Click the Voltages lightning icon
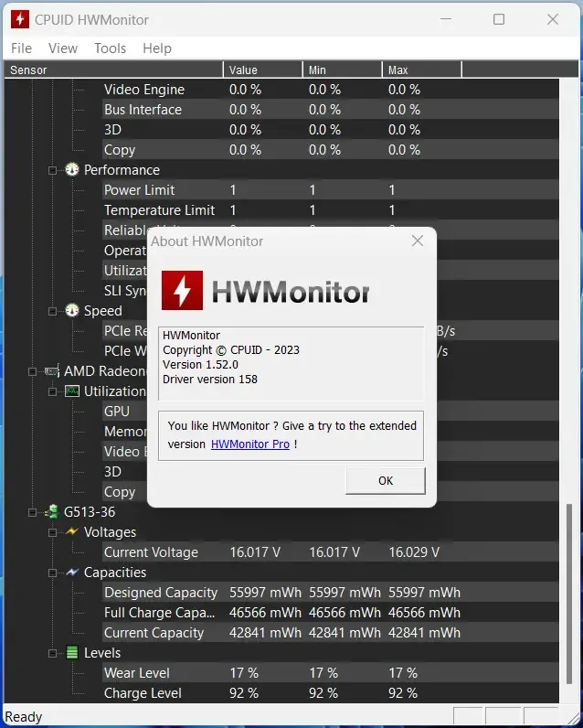 (72, 531)
